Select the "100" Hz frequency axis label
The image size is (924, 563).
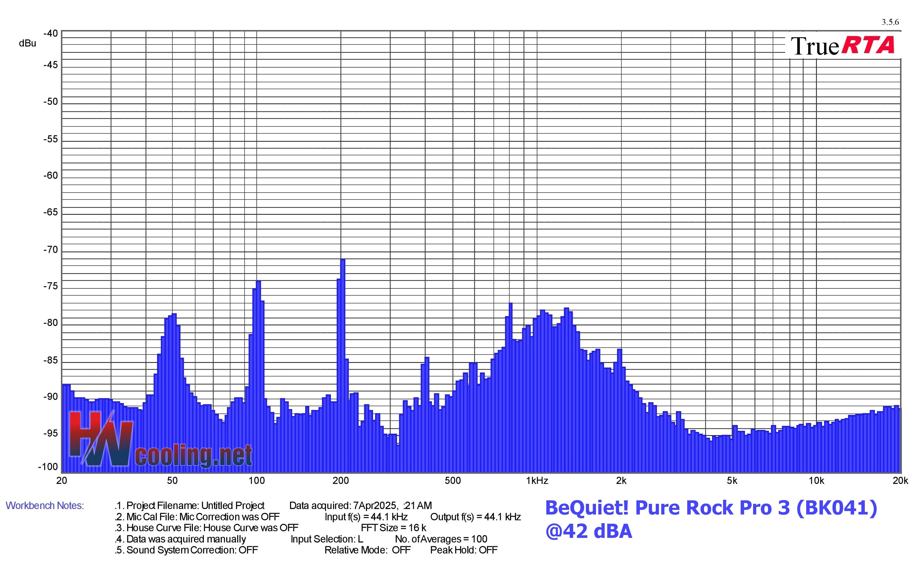coord(256,480)
